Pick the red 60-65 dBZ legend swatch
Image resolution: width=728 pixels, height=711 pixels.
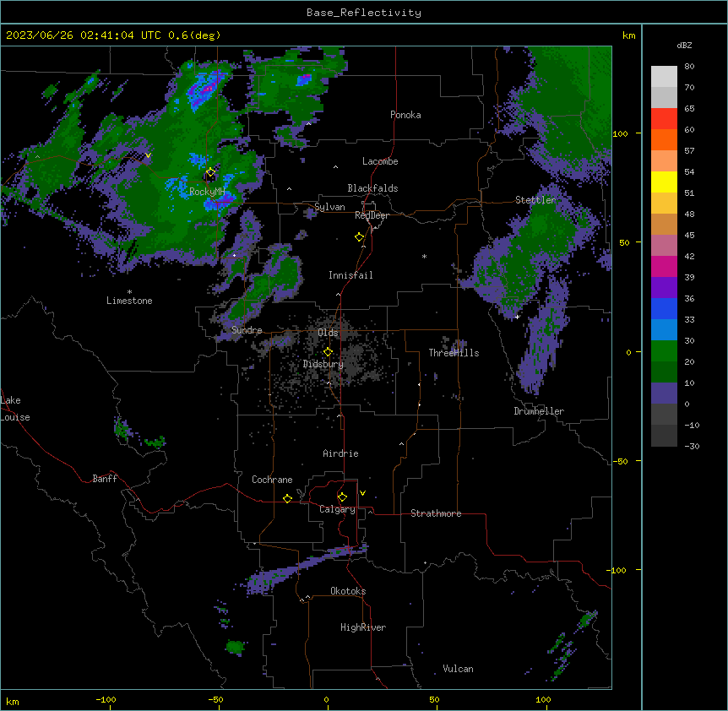click(664, 119)
